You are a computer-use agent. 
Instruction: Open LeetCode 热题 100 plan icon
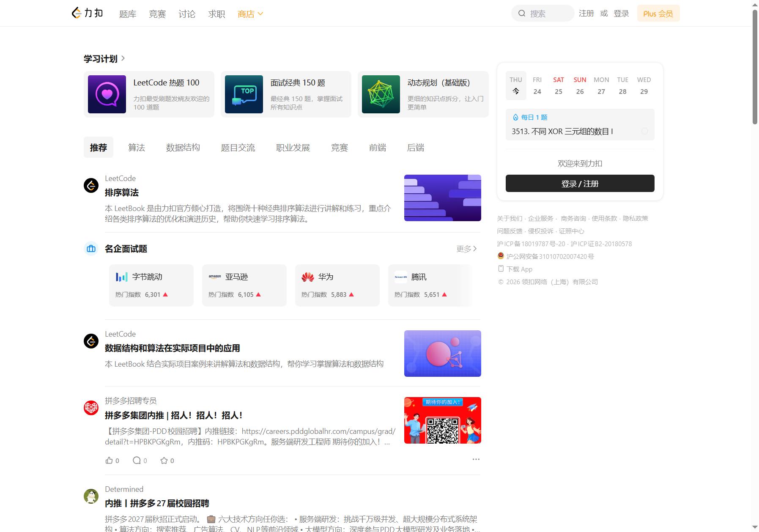pos(107,94)
